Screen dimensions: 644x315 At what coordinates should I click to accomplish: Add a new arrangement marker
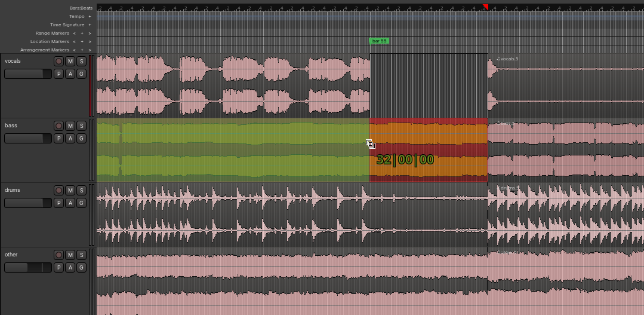pyautogui.click(x=82, y=50)
